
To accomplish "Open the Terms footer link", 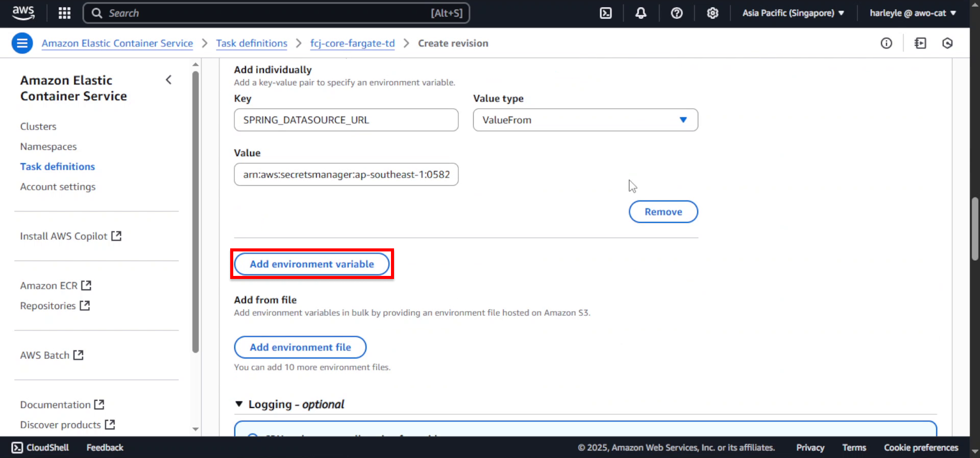I will pos(854,448).
